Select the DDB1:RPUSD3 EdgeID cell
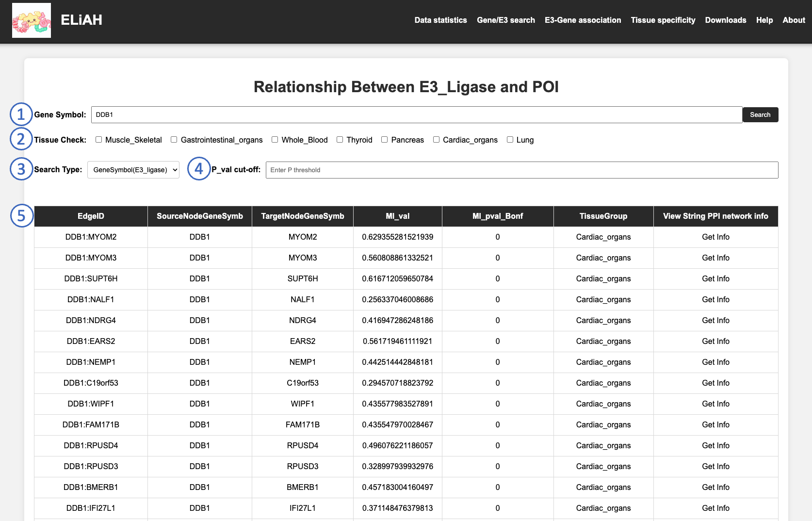 coord(91,467)
